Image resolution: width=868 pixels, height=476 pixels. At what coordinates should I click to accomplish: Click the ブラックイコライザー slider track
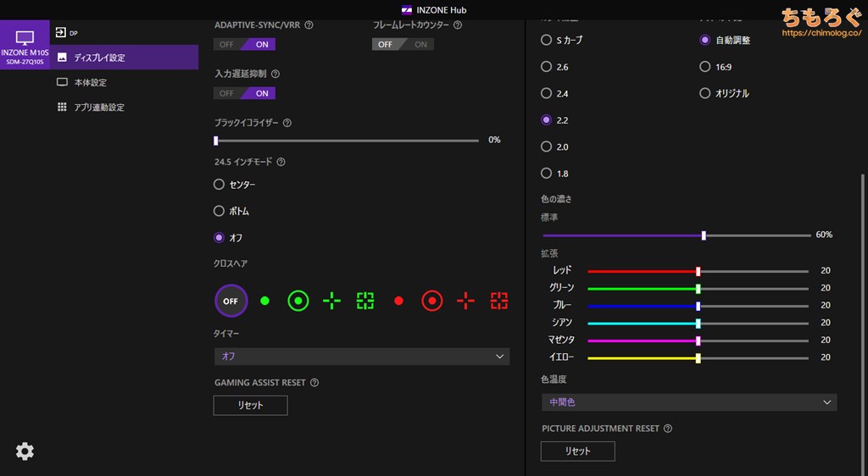point(347,141)
